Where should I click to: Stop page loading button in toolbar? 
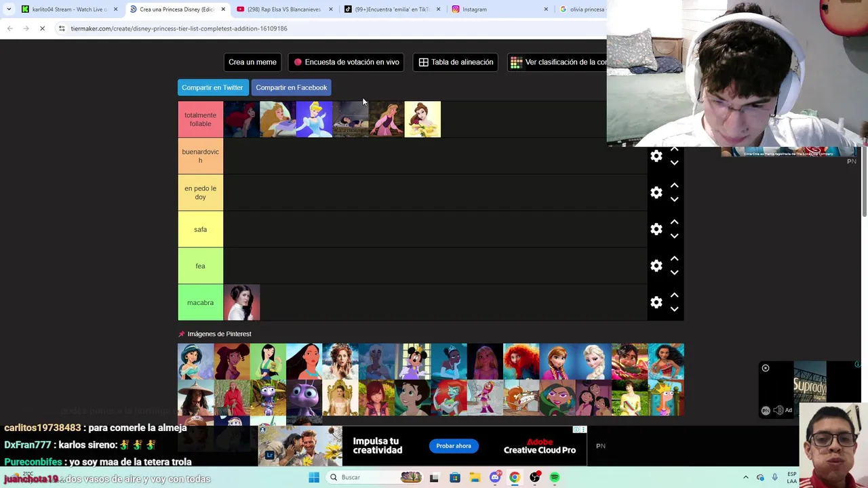[x=42, y=28]
